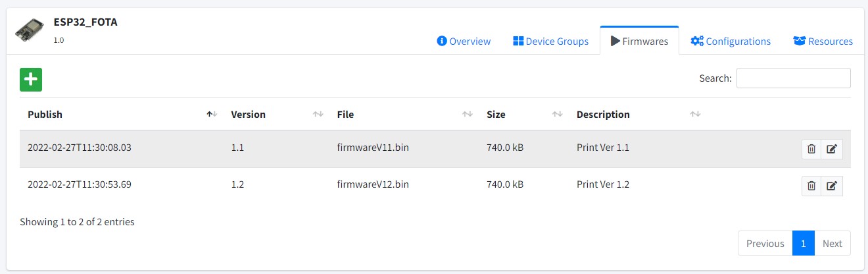868x274 pixels.
Task: Sort table by File column
Action: point(345,115)
